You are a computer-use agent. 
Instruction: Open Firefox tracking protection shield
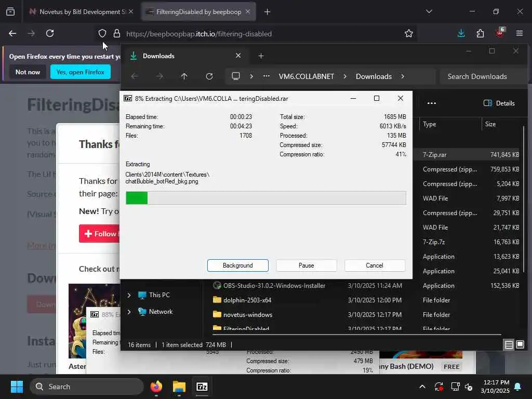point(102,34)
